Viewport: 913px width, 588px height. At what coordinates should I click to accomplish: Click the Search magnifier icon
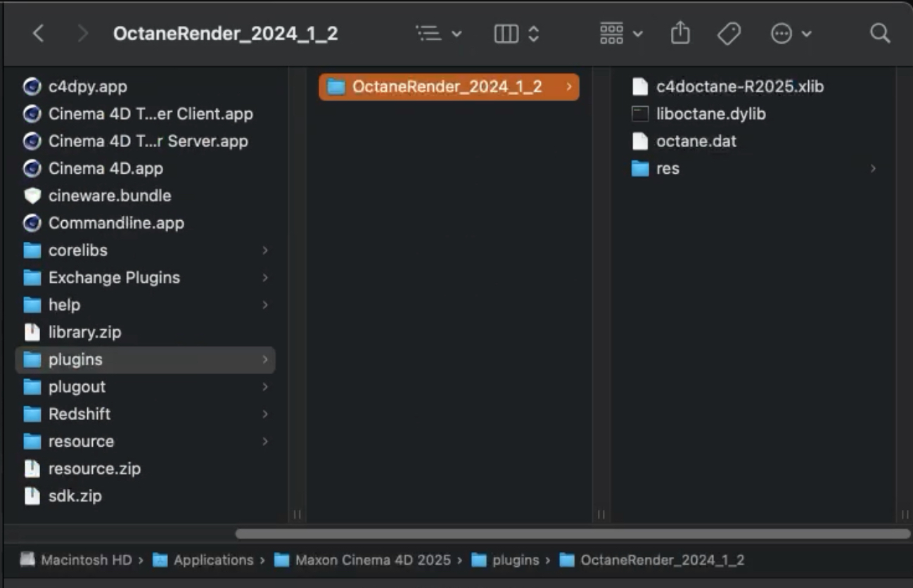pos(880,33)
